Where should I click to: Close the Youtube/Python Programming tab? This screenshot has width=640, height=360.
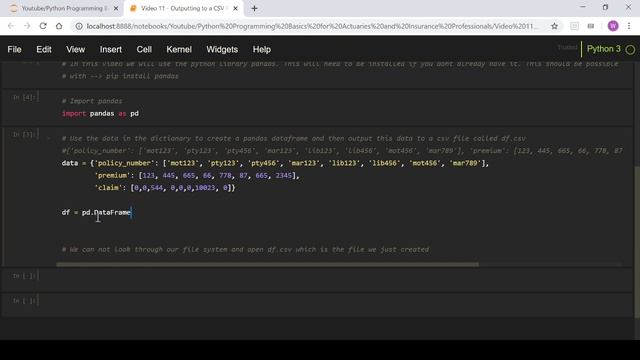116,8
